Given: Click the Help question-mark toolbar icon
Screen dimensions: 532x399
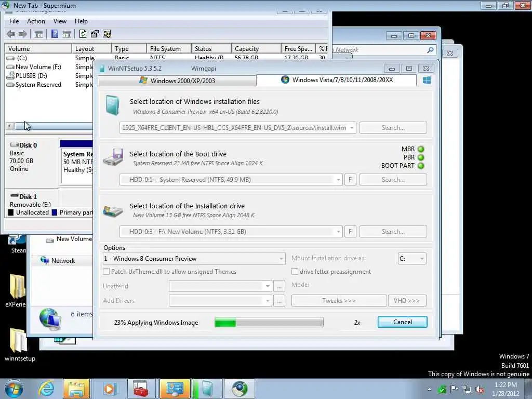Looking at the screenshot, I should tap(55, 34).
